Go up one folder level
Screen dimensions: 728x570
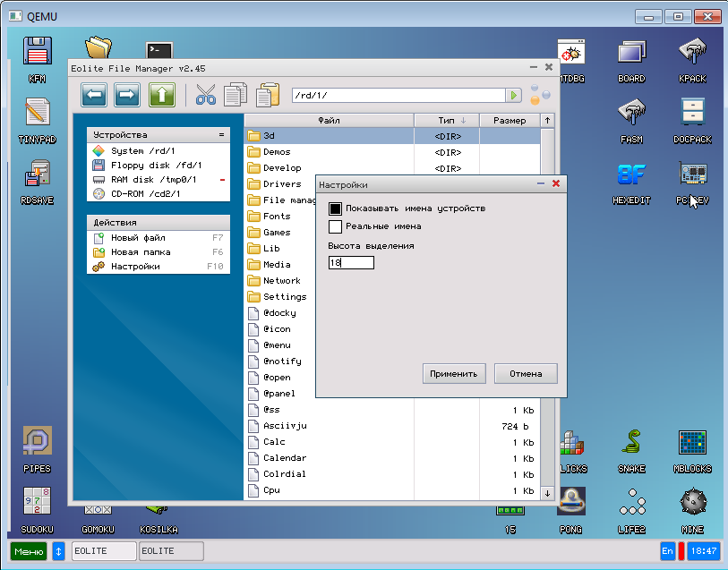161,95
